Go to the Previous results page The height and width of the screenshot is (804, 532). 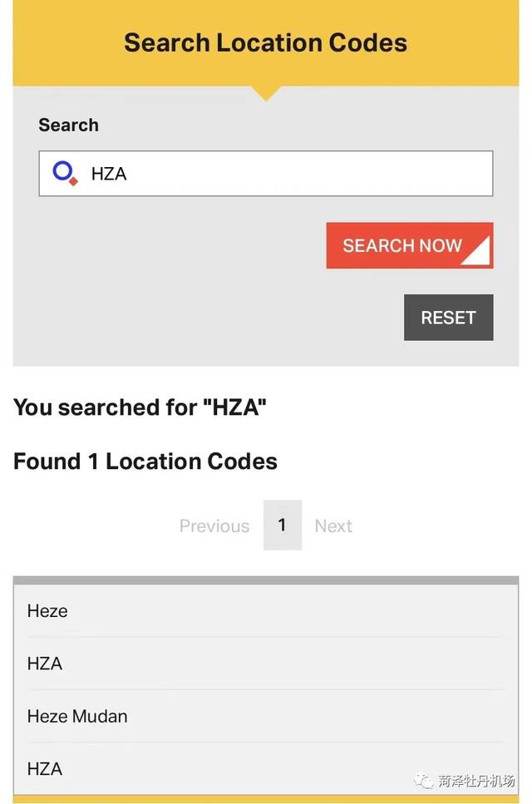[214, 525]
